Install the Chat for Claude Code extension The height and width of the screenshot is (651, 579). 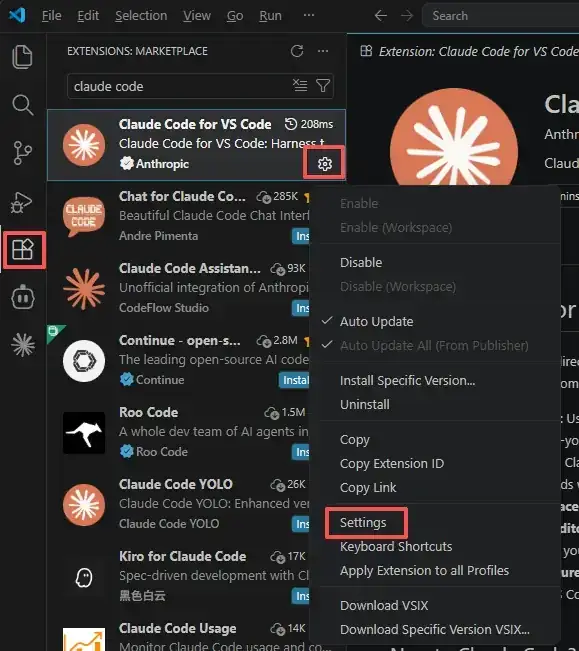click(x=300, y=236)
